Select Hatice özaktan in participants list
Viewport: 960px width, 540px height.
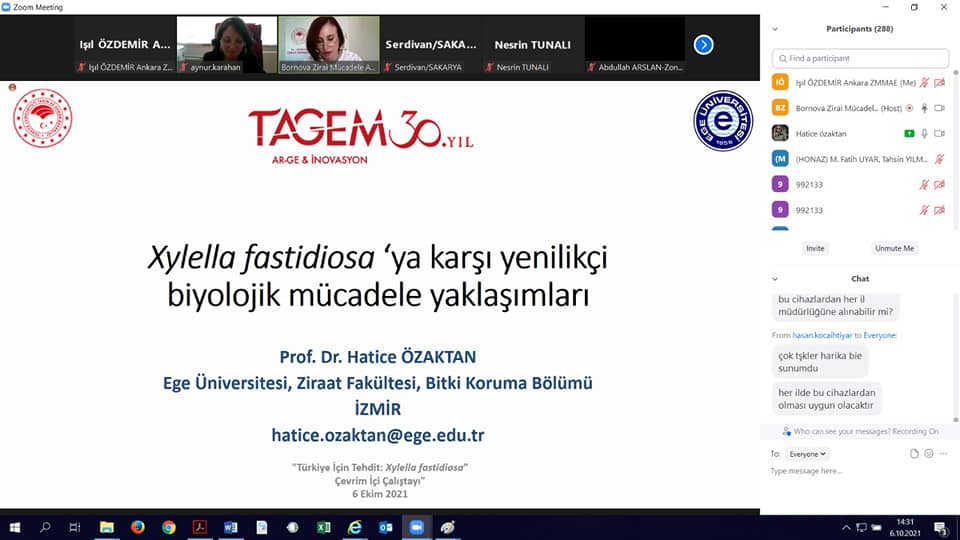click(x=820, y=133)
